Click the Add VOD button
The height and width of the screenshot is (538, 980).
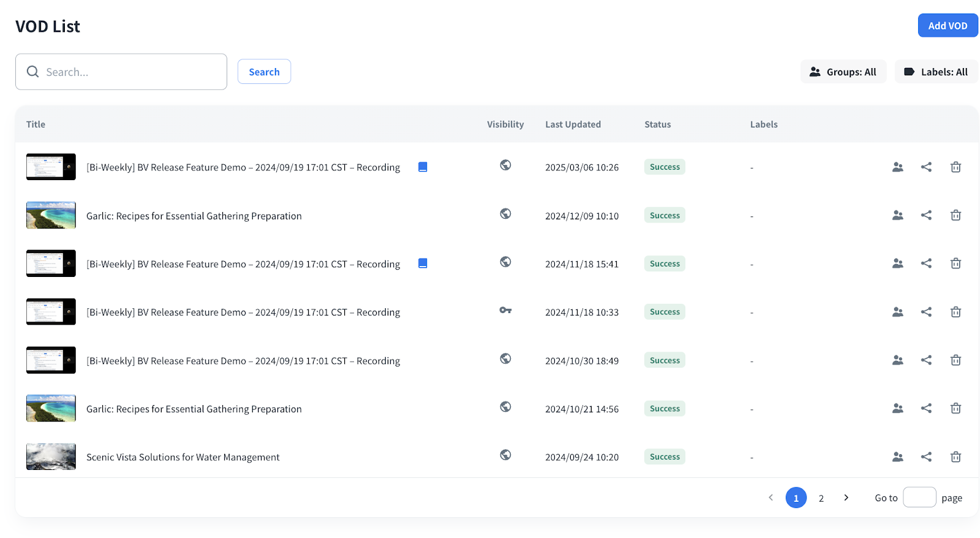point(947,26)
